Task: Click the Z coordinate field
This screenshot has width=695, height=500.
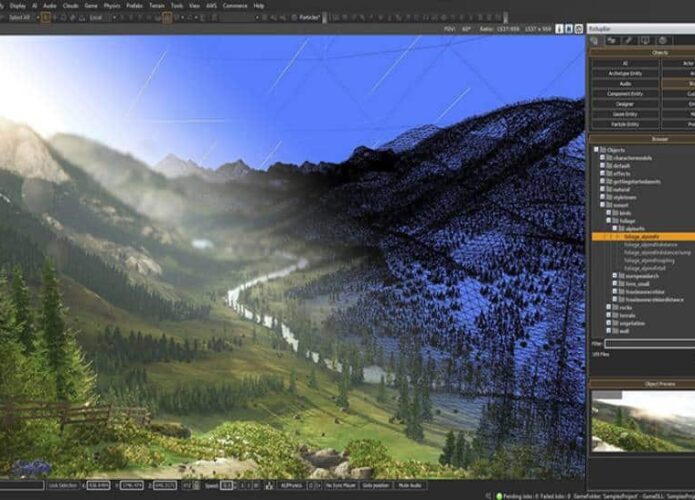Action: (164, 486)
